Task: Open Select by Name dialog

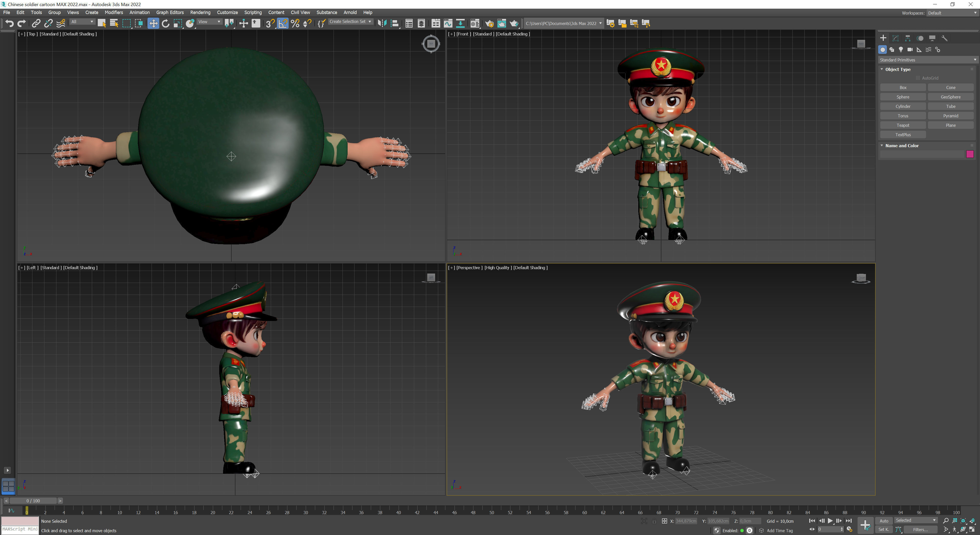Action: [114, 23]
